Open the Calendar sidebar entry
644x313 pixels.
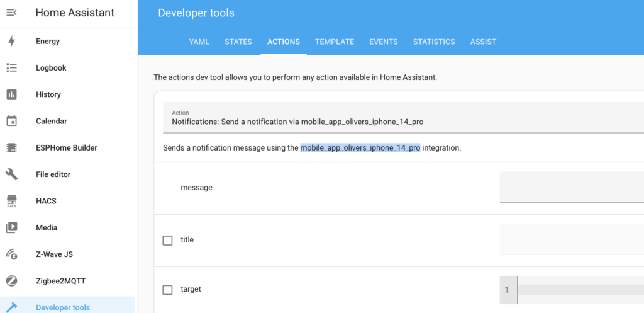pyautogui.click(x=67, y=122)
